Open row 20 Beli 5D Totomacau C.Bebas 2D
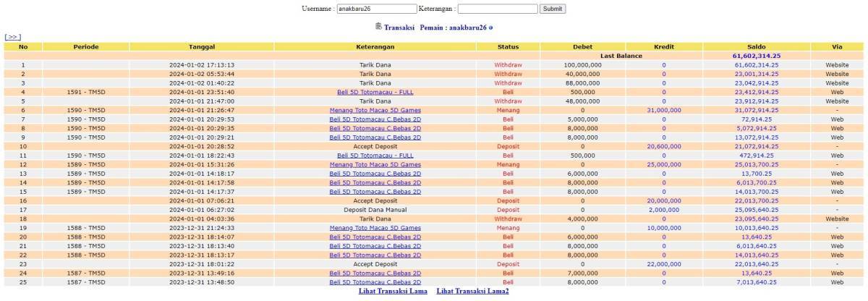868x301 pixels. (x=375, y=237)
